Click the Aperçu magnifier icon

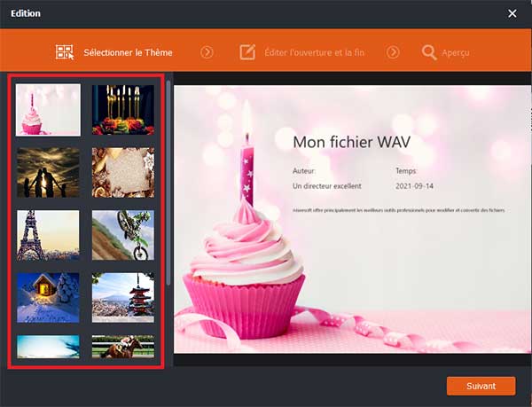(429, 52)
